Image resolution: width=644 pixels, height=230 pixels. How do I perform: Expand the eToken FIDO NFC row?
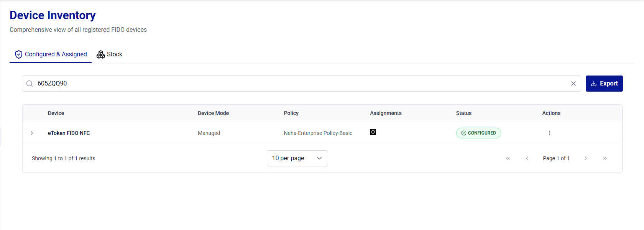[x=32, y=133]
